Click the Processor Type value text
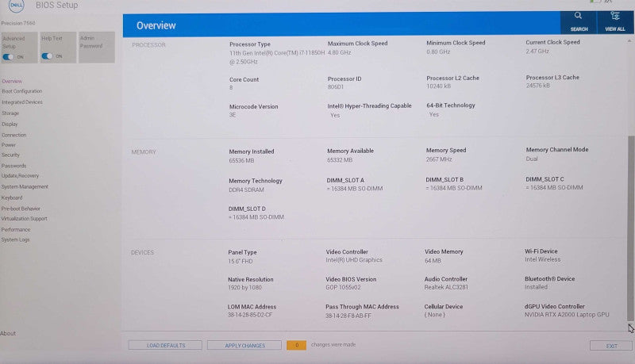The width and height of the screenshot is (635, 364). (277, 57)
